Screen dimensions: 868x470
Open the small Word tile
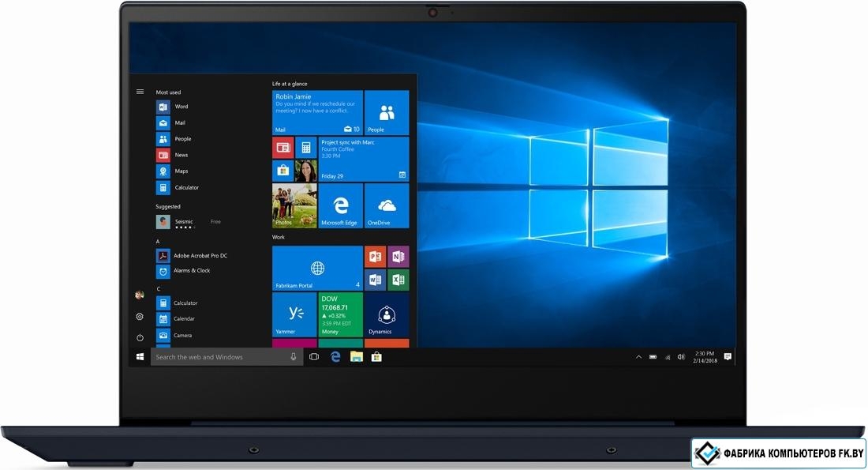(x=376, y=280)
